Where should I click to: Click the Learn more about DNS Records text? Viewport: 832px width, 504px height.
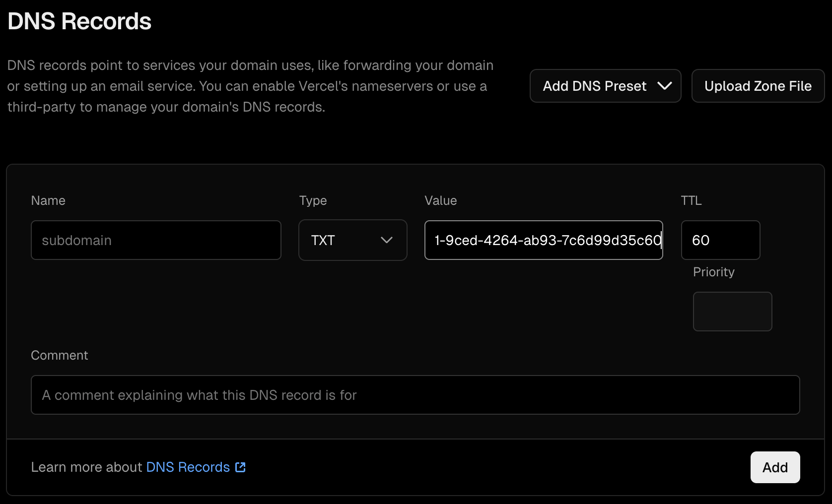pyautogui.click(x=87, y=467)
